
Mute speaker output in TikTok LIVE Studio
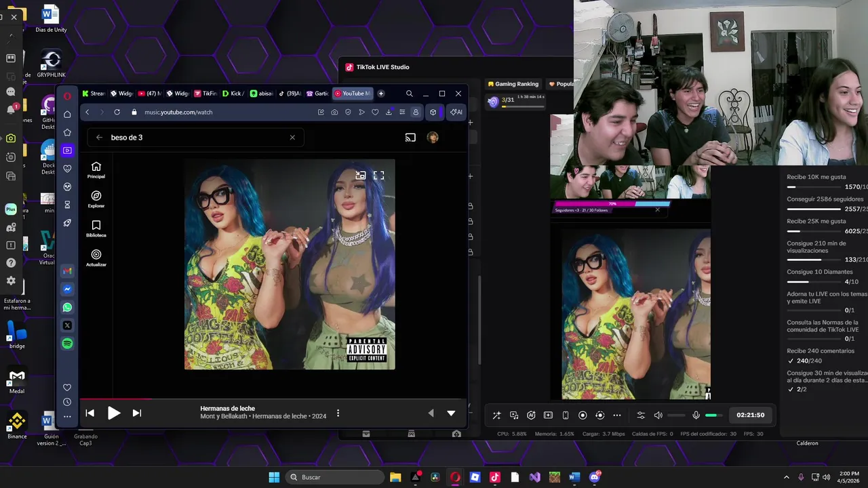point(658,415)
